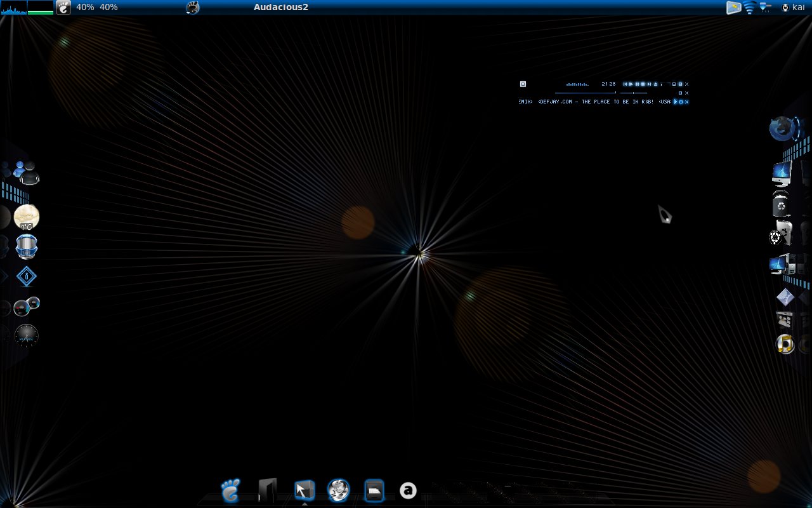The height and width of the screenshot is (508, 812).
Task: Click the Audacious seek position slider
Action: pos(586,93)
